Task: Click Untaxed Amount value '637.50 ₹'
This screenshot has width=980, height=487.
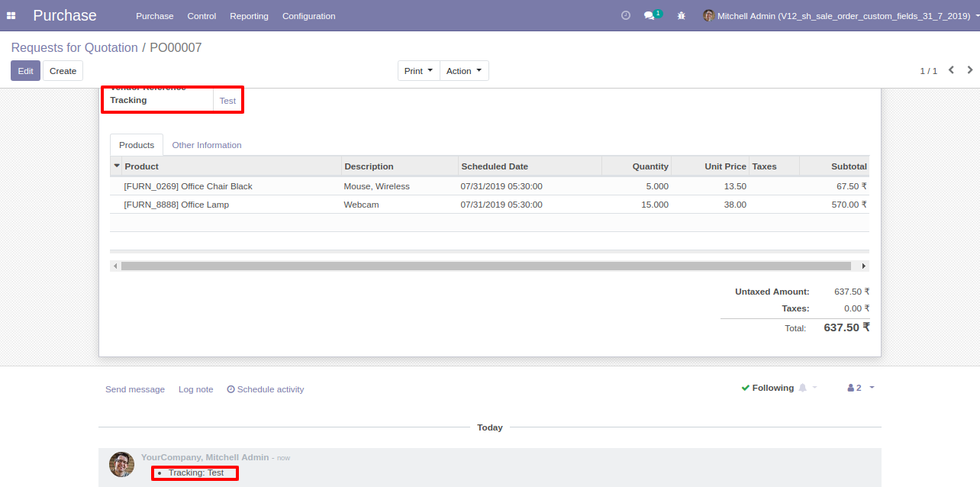Action: (852, 292)
